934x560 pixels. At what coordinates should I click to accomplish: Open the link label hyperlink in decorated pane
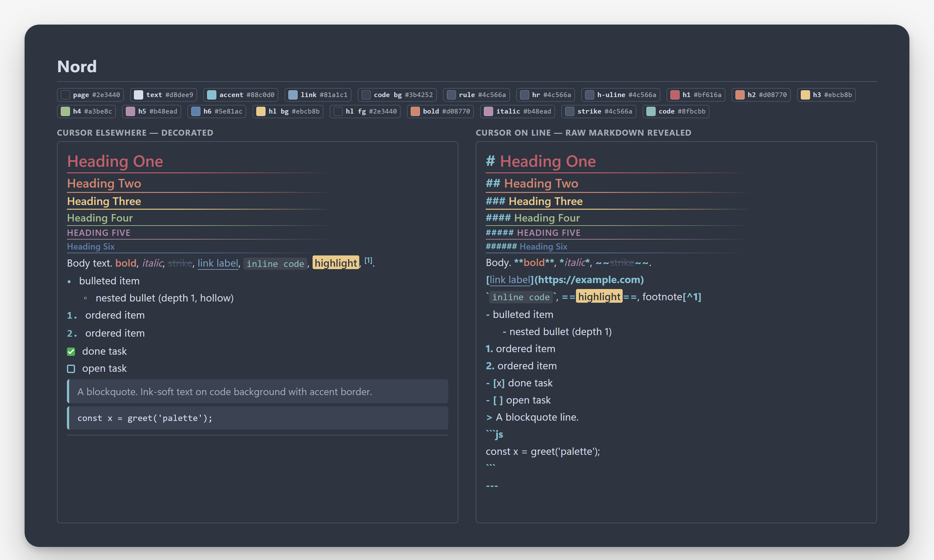(218, 263)
